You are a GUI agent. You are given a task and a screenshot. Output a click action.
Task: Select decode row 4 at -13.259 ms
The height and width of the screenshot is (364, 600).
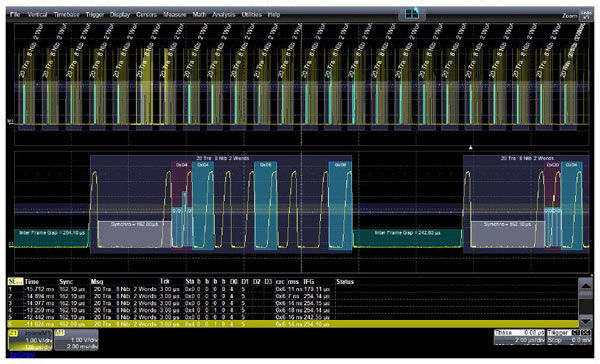(293, 310)
